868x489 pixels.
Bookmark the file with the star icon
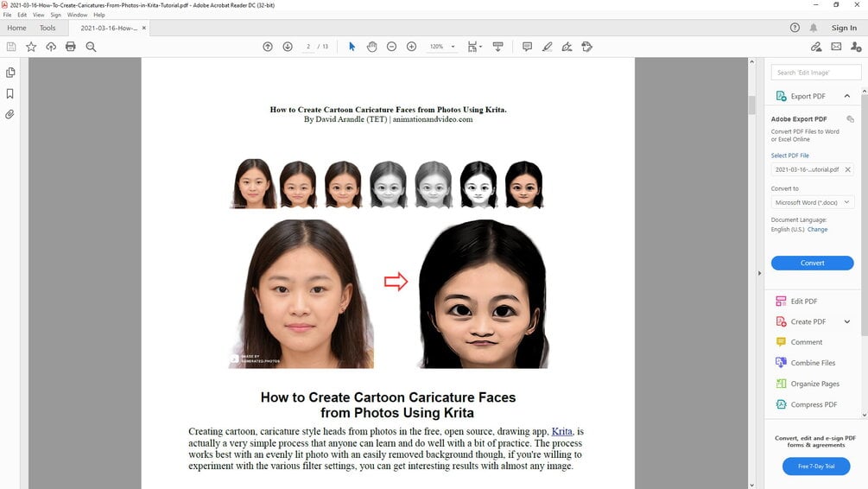point(31,47)
